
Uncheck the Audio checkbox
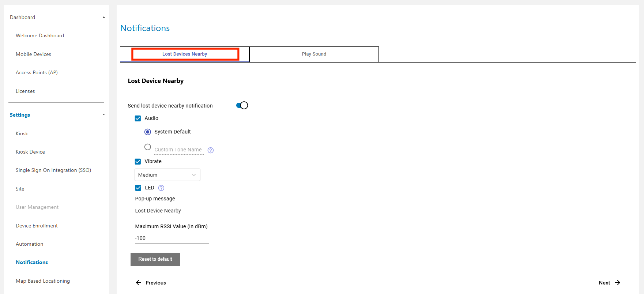(x=138, y=118)
